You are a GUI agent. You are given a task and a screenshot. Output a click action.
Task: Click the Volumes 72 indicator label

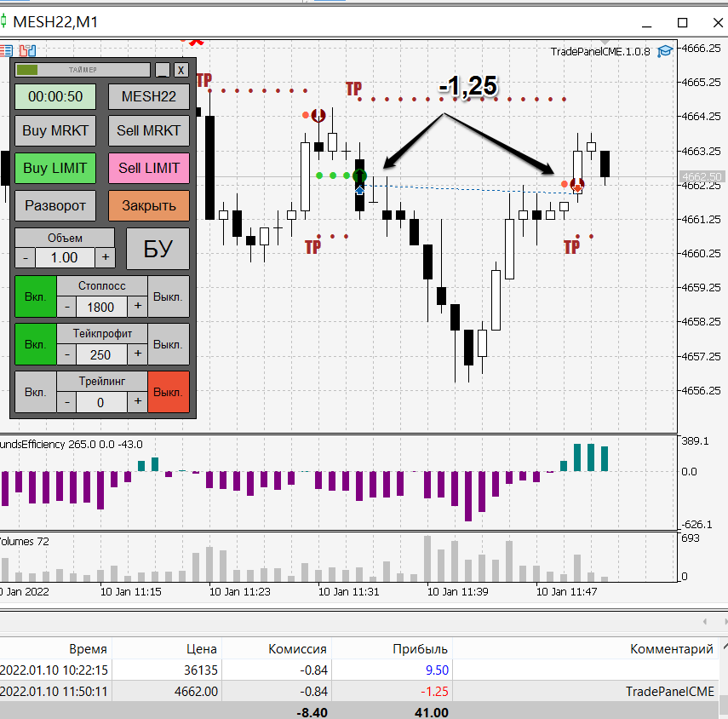(x=24, y=542)
